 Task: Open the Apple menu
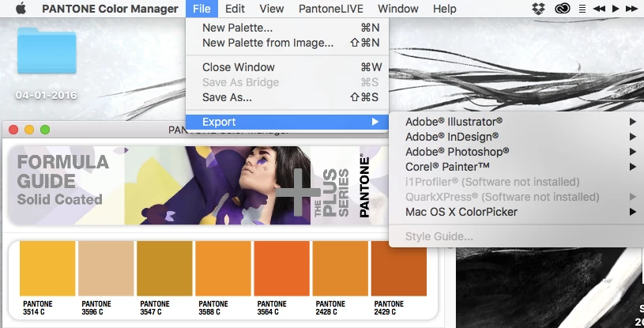pos(21,8)
